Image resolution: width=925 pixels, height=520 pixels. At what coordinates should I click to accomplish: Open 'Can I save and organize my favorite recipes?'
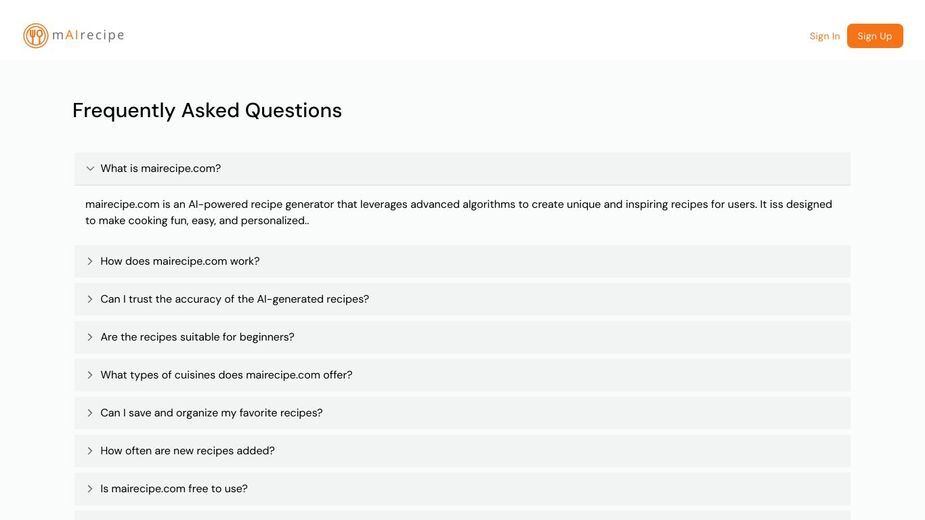(462, 413)
